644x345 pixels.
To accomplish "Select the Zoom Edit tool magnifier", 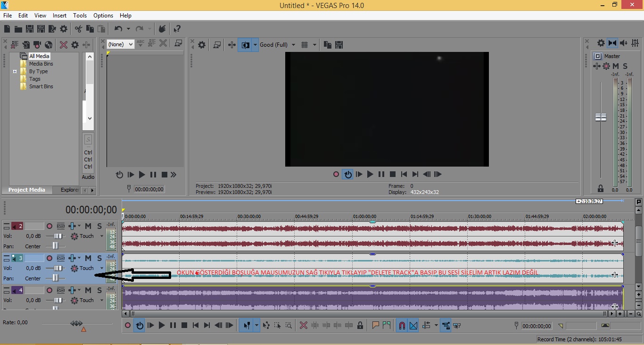I will [x=289, y=325].
